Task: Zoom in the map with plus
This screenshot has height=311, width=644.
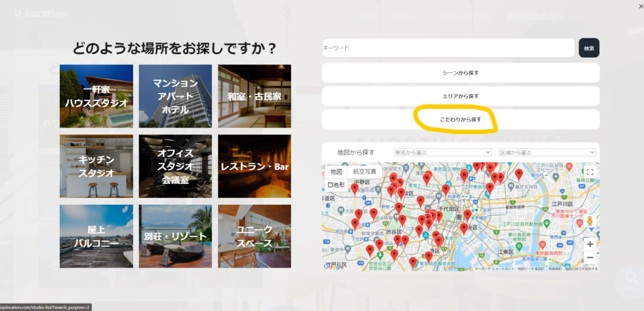Action: [590, 244]
